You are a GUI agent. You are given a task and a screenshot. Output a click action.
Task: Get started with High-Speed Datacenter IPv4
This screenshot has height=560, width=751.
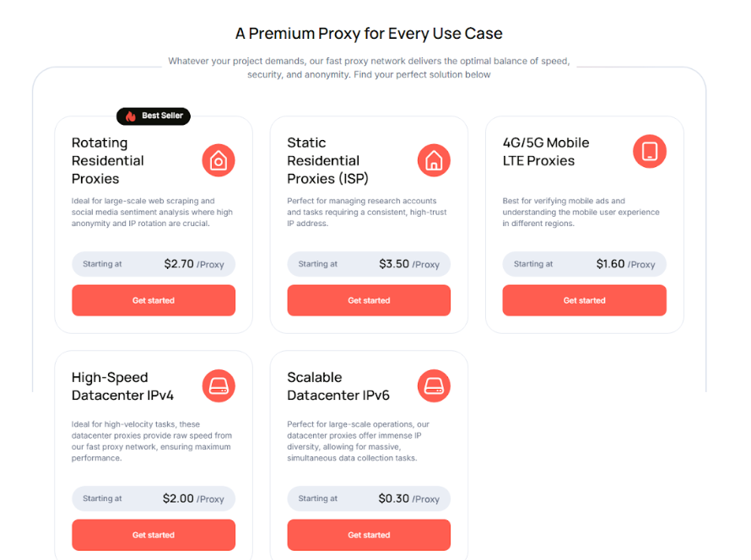click(154, 535)
